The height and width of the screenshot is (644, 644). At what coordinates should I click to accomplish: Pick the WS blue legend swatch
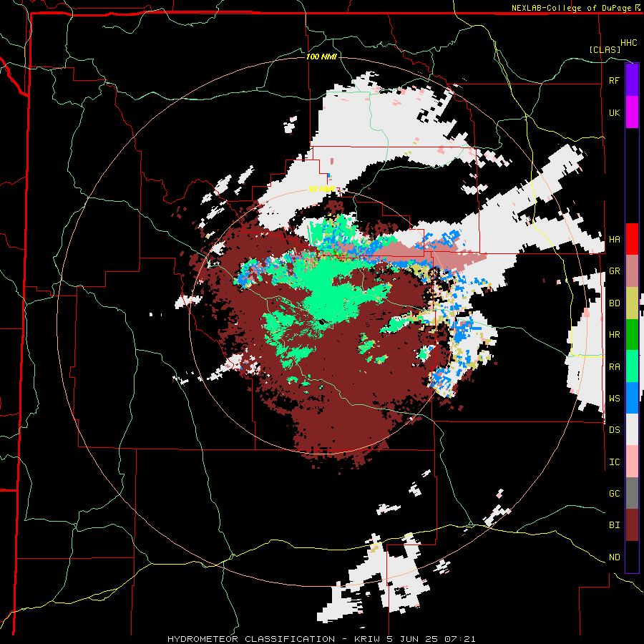(x=632, y=398)
